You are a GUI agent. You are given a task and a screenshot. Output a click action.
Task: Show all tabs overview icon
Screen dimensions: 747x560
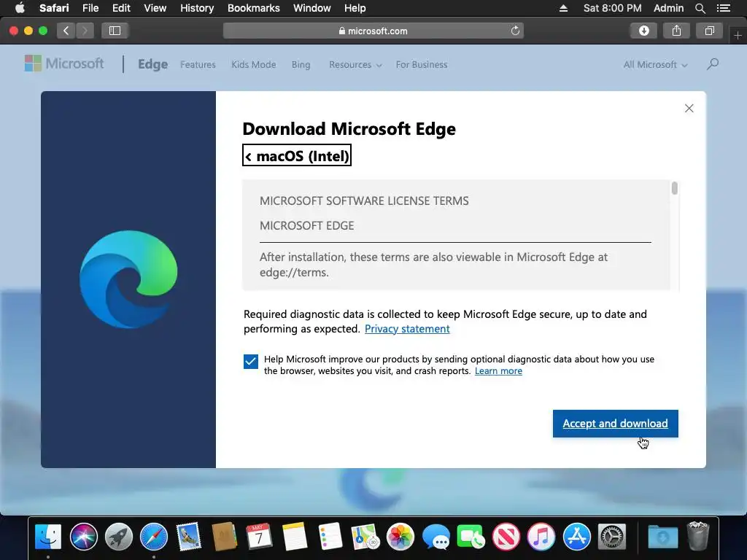click(x=709, y=31)
